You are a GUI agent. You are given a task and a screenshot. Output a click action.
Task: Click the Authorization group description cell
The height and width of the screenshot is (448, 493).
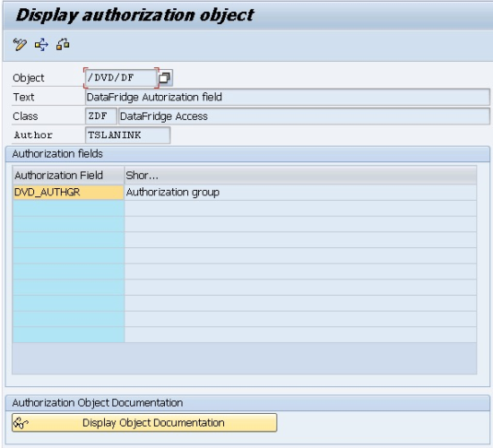point(300,192)
